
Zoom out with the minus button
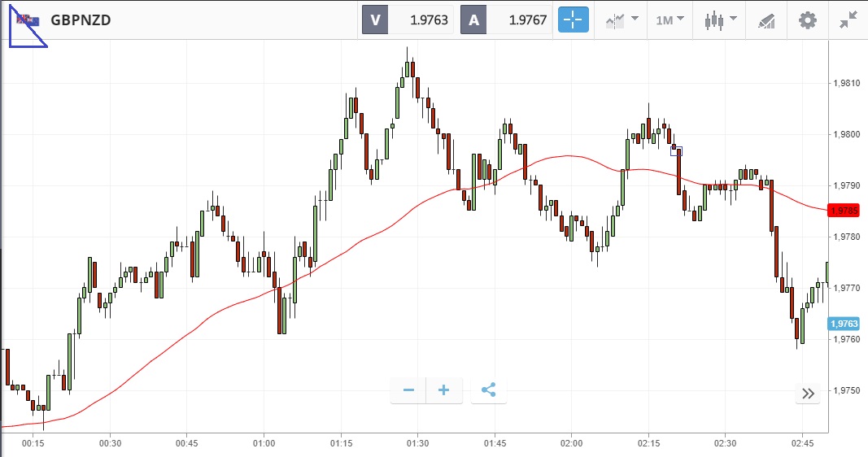[x=408, y=390]
